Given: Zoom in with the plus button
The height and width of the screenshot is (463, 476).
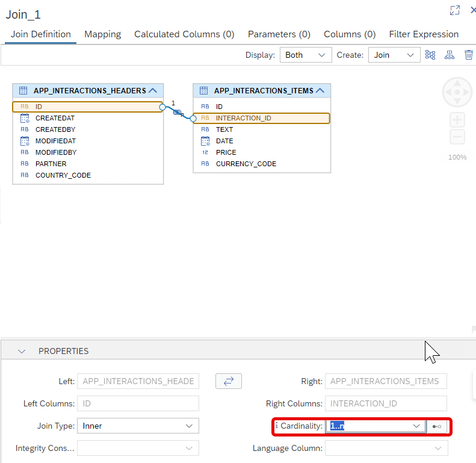Looking at the screenshot, I should pos(457,120).
